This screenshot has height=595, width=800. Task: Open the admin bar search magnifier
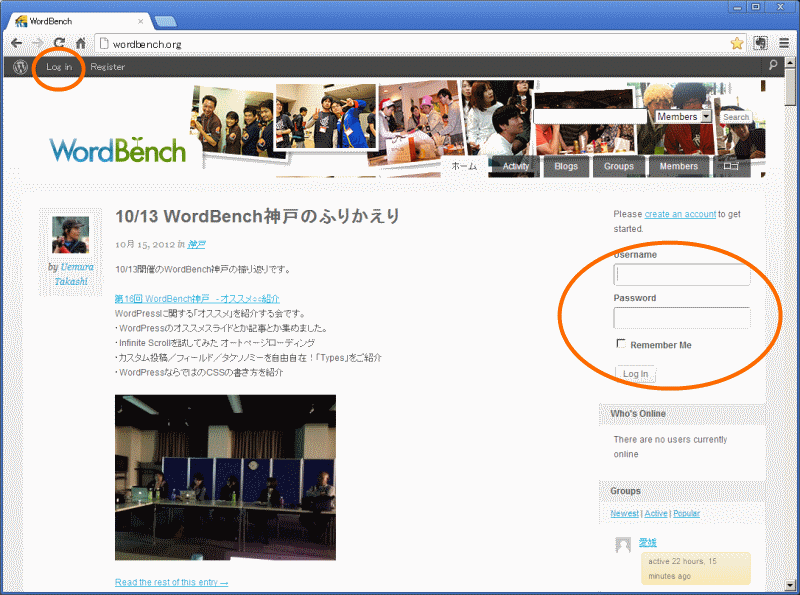[773, 65]
